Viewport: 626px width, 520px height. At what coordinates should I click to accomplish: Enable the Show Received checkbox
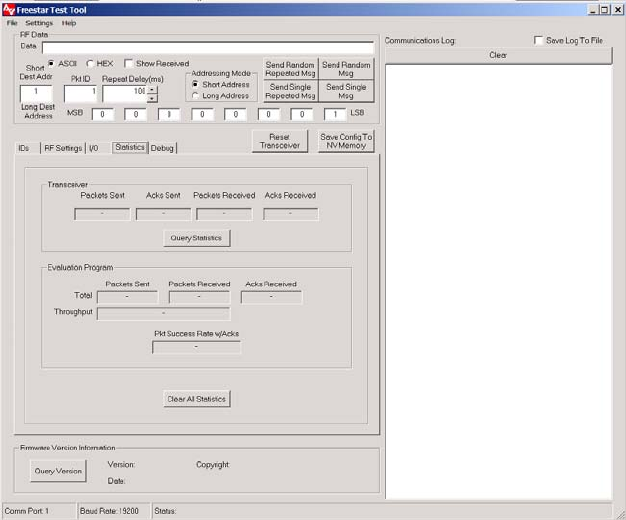click(129, 64)
